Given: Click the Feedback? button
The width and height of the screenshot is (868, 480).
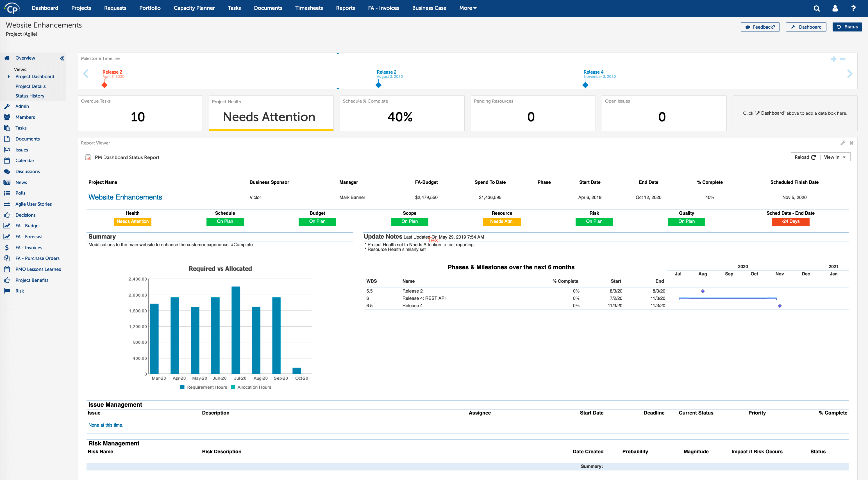Looking at the screenshot, I should pos(760,27).
